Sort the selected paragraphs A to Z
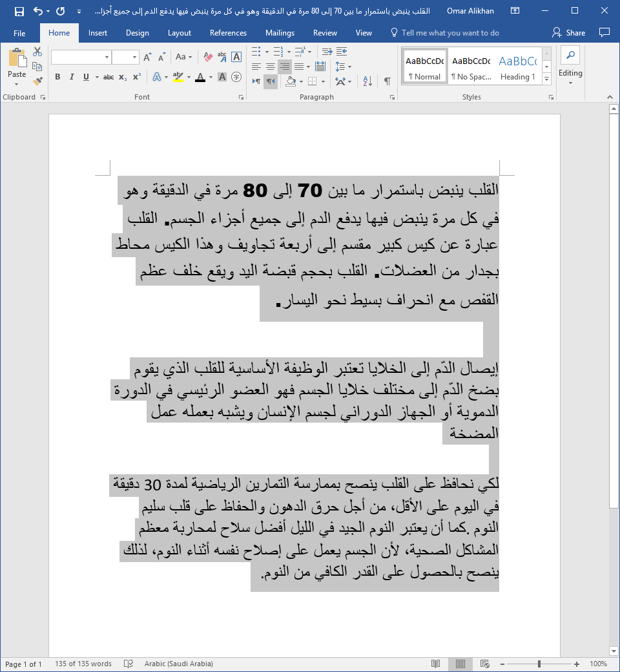 click(367, 81)
